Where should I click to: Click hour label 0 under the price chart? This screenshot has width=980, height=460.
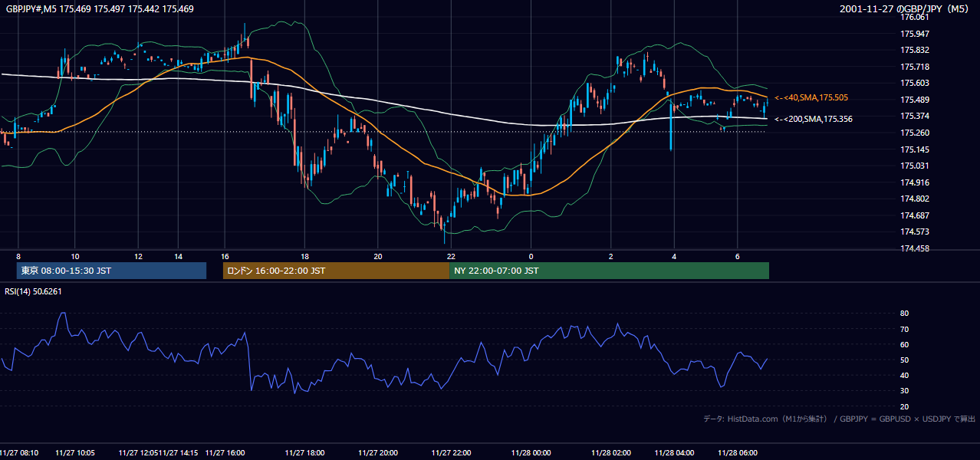click(531, 256)
